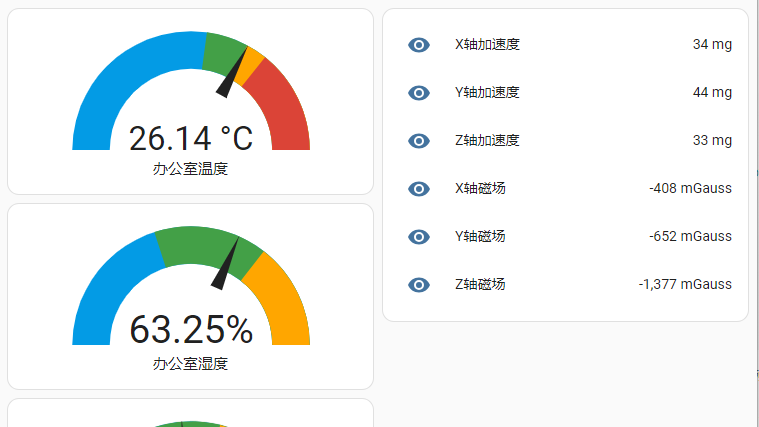The image size is (759, 427).
Task: Click the eye icon beside Y轴磁场
Action: (419, 237)
